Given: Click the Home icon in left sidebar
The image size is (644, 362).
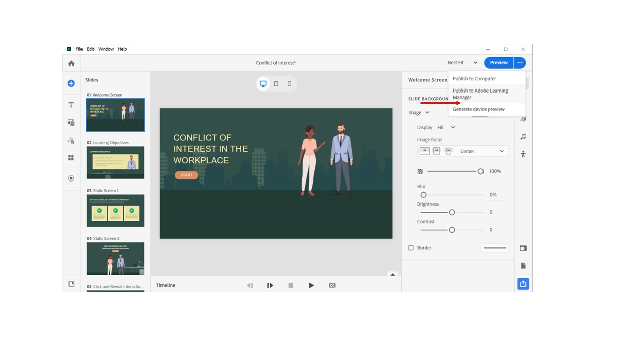Looking at the screenshot, I should point(71,63).
